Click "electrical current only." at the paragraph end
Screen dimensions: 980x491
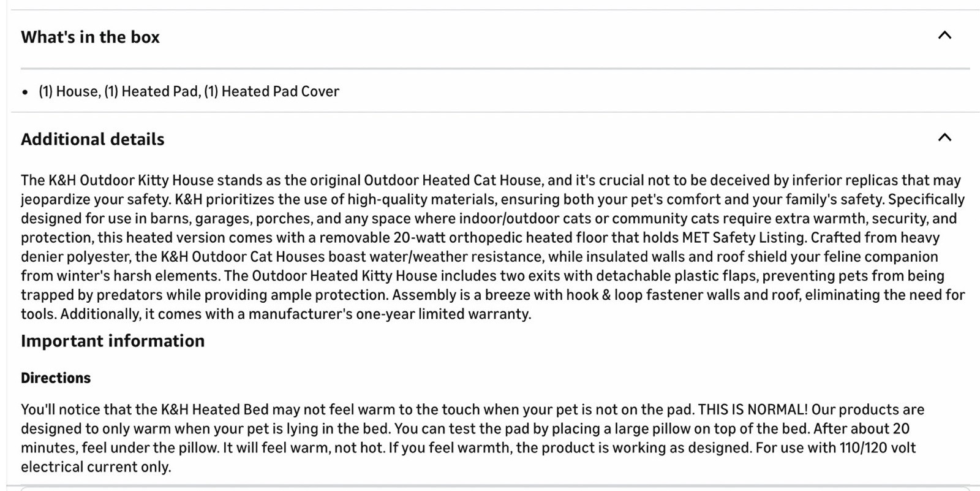[96, 467]
